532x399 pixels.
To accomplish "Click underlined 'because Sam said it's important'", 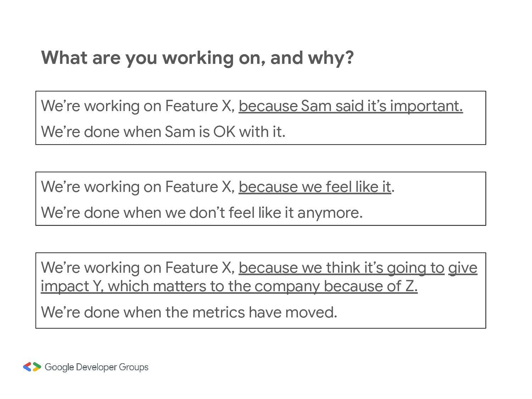I will pyautogui.click(x=351, y=106).
